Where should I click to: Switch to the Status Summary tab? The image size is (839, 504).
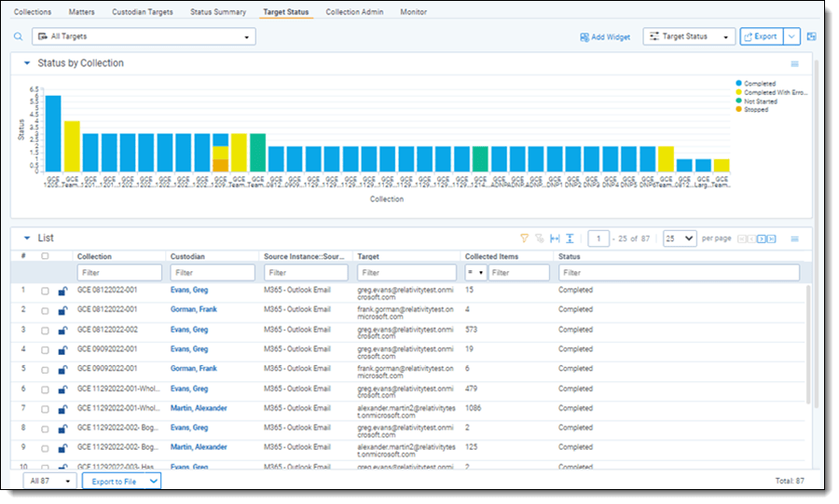(x=218, y=12)
